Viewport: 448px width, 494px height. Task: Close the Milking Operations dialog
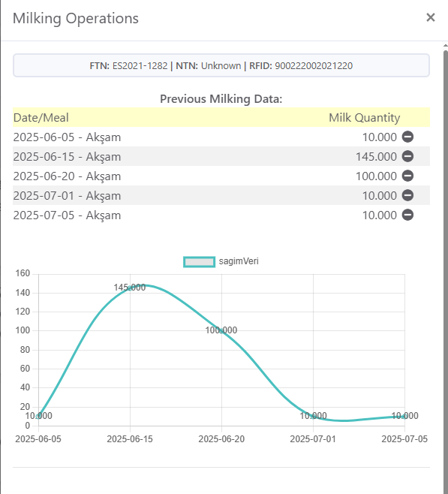point(431,17)
